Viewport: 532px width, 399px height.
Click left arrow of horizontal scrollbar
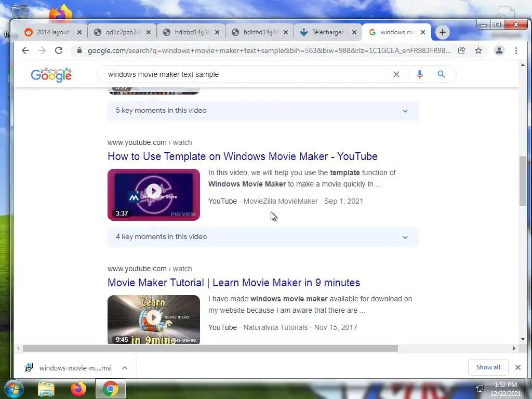18,348
